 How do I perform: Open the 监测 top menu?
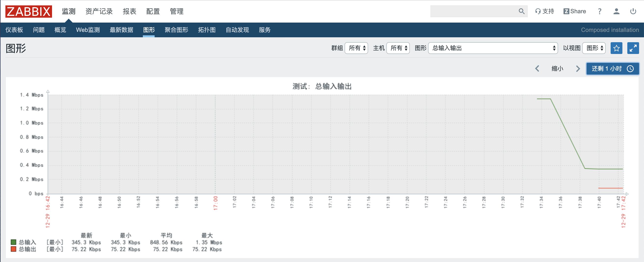(x=68, y=11)
